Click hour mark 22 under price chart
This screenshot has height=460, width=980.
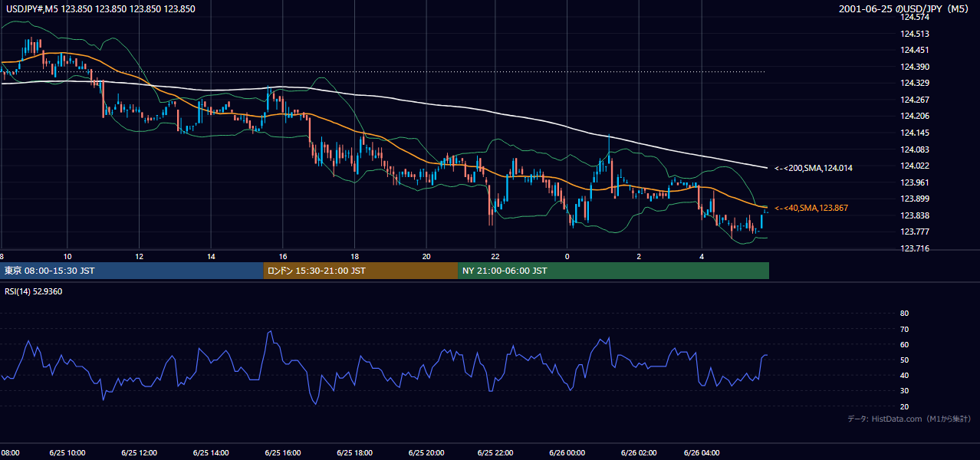click(x=495, y=256)
